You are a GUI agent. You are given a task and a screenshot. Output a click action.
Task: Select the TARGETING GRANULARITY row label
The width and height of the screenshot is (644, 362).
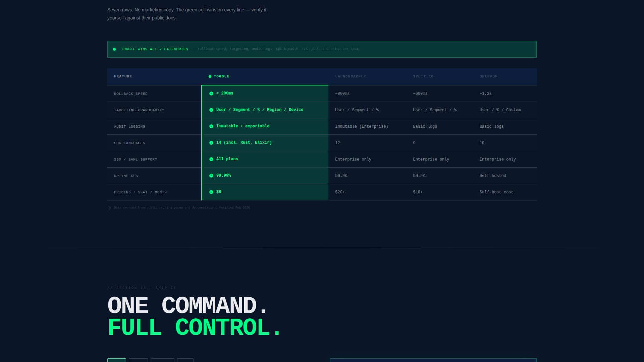click(x=139, y=110)
